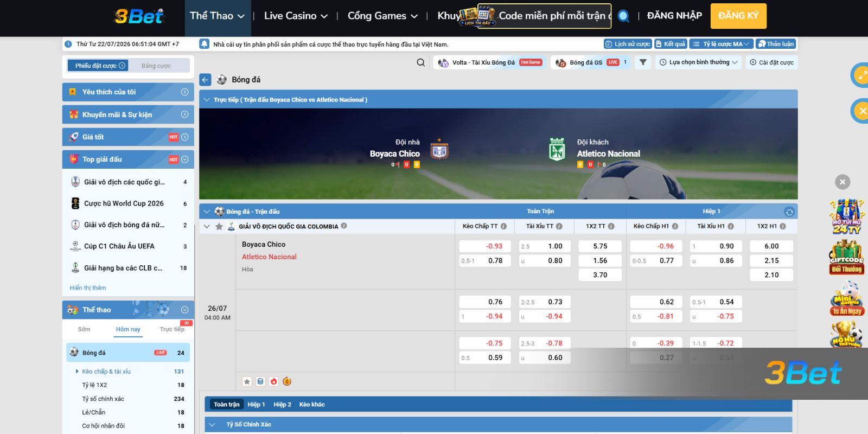Select the Toàn trận tab
Screen dimensions: 868x434
click(226, 404)
